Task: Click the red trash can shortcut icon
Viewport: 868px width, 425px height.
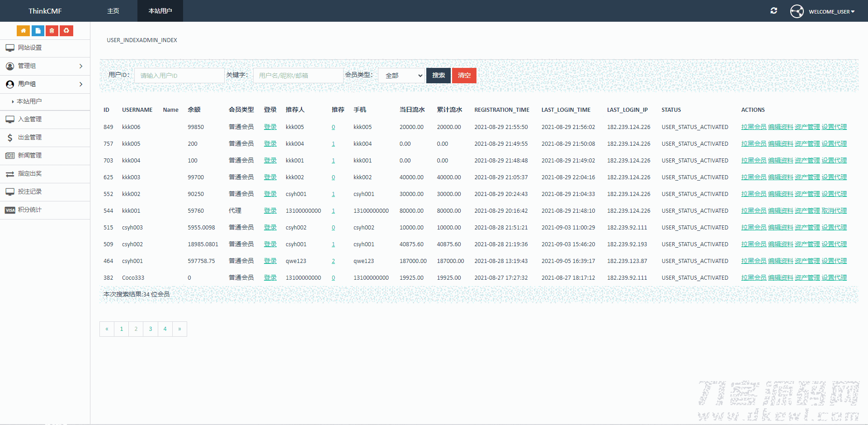Action: pyautogui.click(x=52, y=31)
